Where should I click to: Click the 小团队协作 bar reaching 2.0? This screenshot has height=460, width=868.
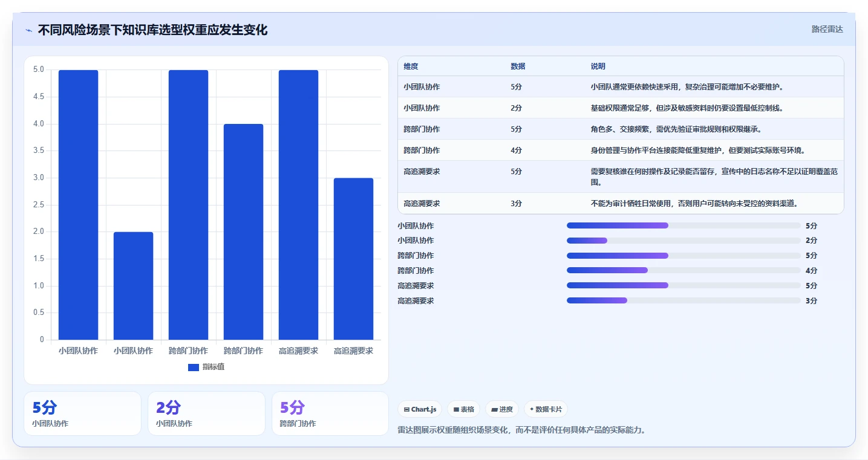tap(133, 286)
